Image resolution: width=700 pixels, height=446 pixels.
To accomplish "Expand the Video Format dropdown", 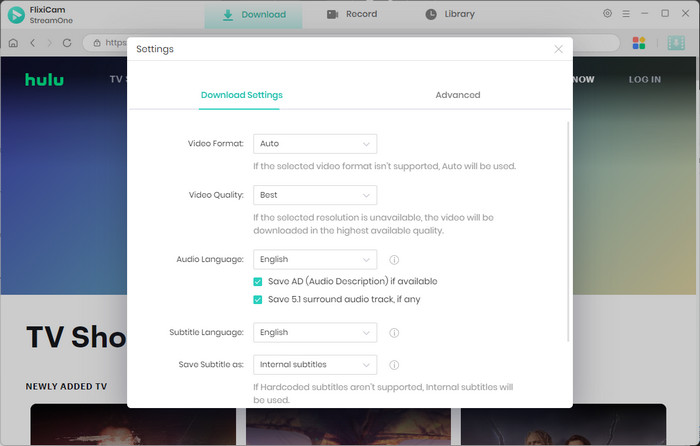I will click(314, 144).
